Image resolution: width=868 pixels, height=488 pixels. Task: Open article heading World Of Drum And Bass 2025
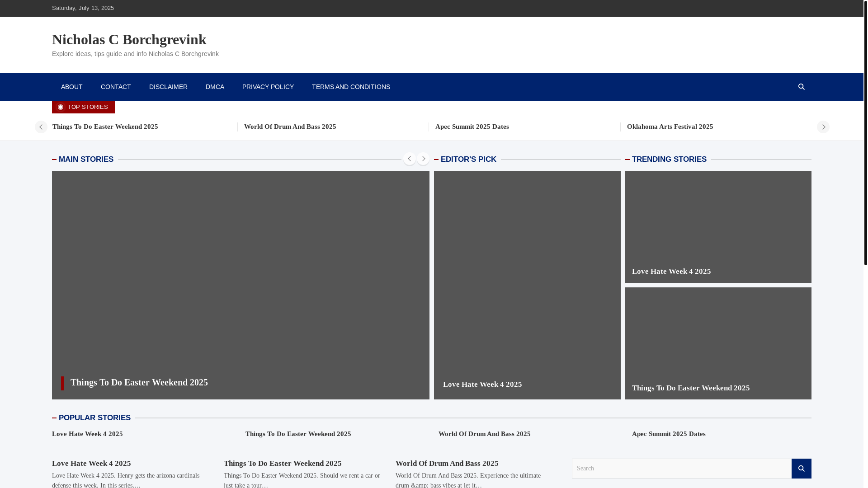pos(447,464)
